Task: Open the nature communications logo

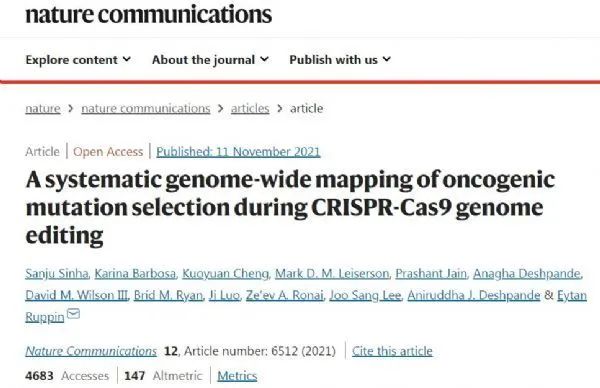Action: pyautogui.click(x=148, y=14)
